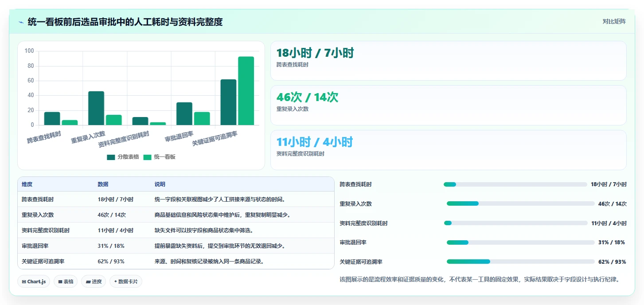Click the icon beside the dashboard title
The image size is (644, 305).
tap(21, 22)
